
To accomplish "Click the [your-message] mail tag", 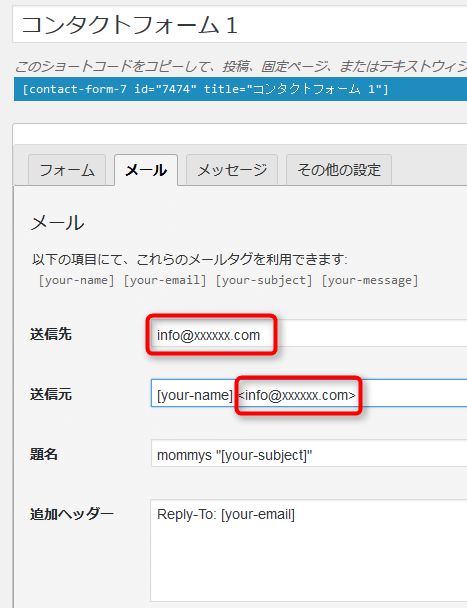I will tap(370, 280).
